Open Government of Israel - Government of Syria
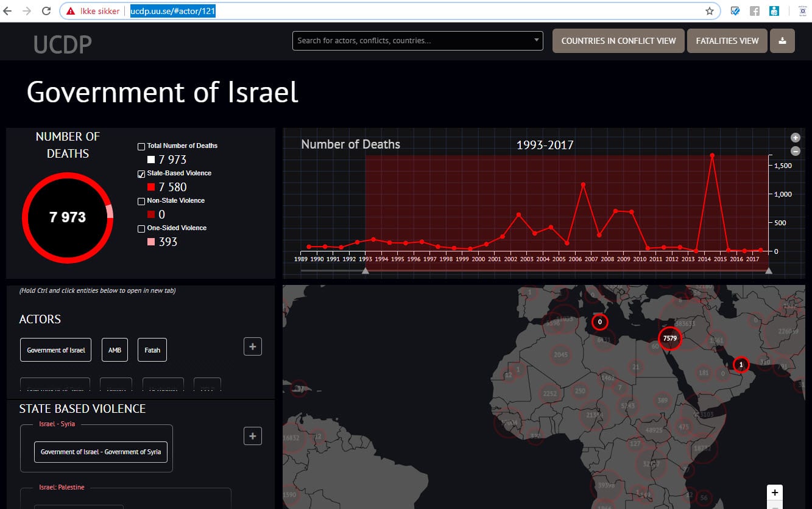812x509 pixels. coord(101,452)
